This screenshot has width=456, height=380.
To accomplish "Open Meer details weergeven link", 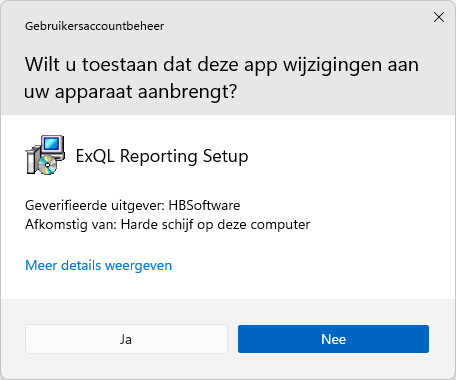I will [99, 266].
